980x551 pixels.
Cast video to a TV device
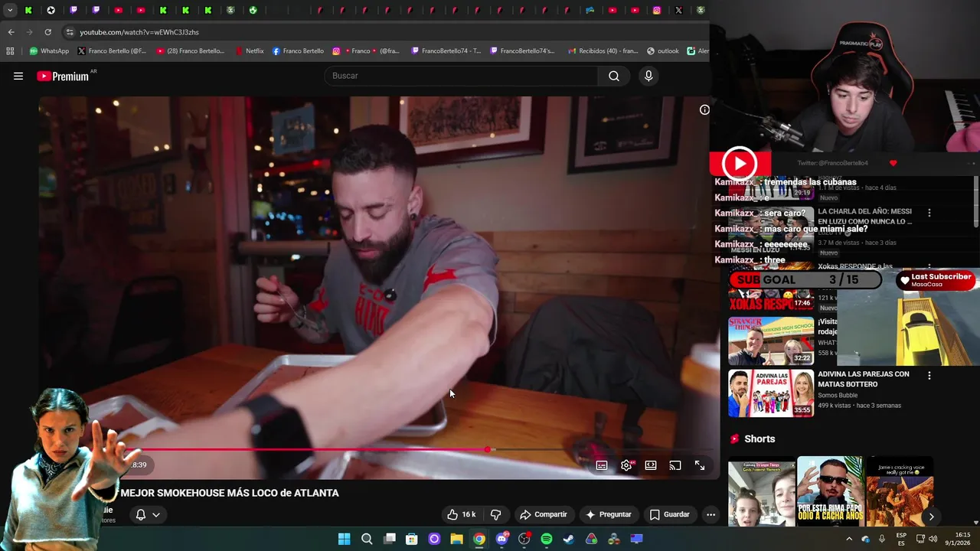675,465
